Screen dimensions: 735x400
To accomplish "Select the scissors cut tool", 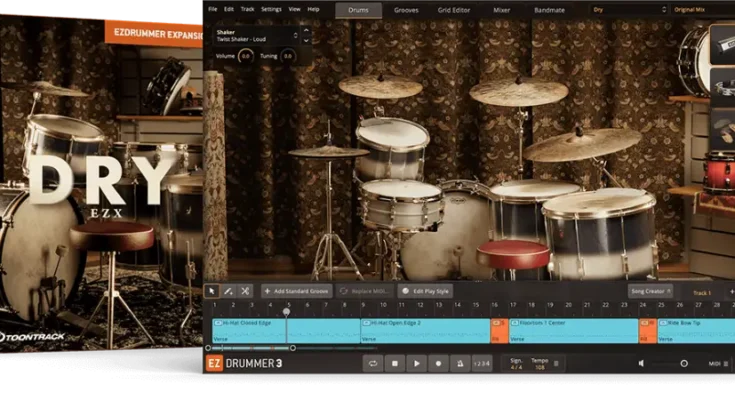I will 244,291.
